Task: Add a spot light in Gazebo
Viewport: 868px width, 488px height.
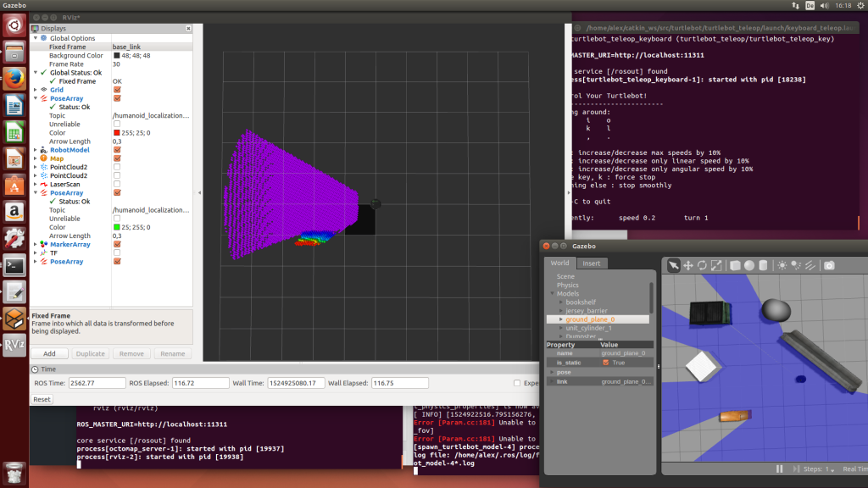Action: 796,265
